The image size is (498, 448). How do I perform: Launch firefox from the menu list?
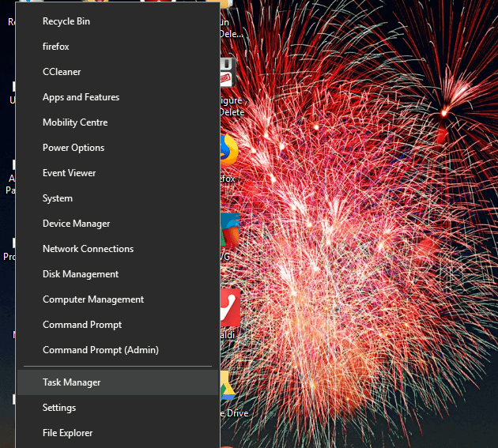(x=118, y=47)
